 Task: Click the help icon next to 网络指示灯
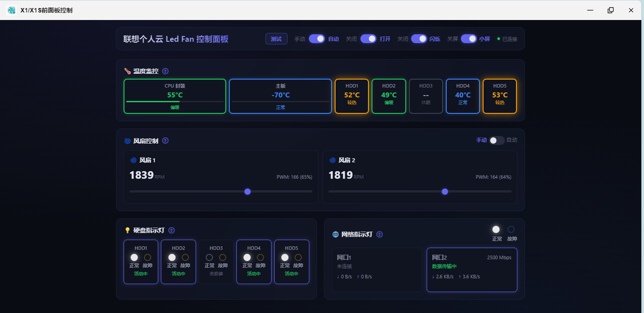[380, 234]
